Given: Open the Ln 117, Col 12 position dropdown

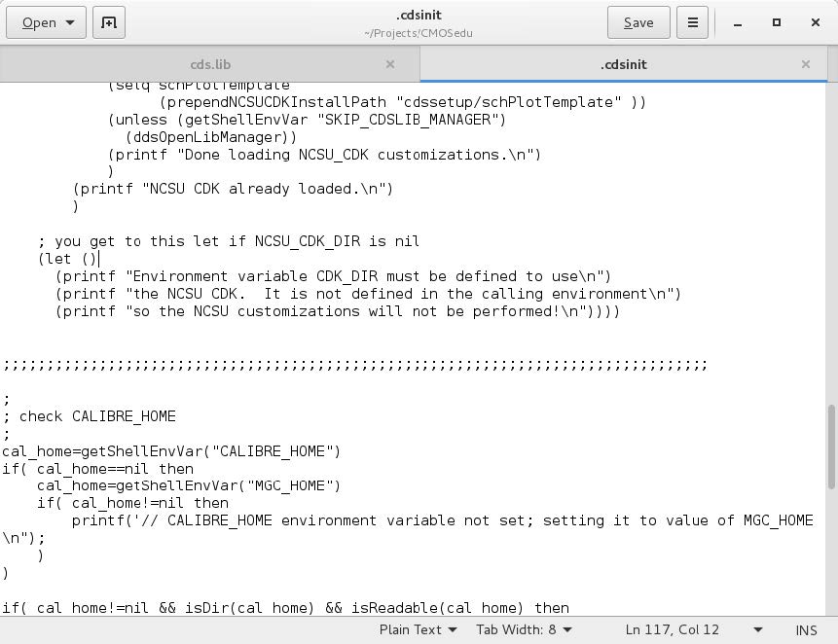Looking at the screenshot, I should (x=694, y=630).
